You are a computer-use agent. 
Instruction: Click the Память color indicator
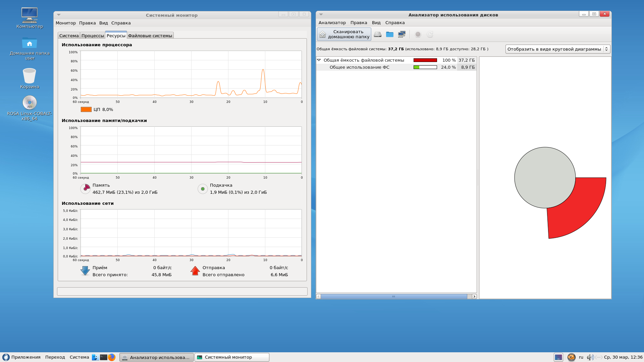click(x=86, y=189)
